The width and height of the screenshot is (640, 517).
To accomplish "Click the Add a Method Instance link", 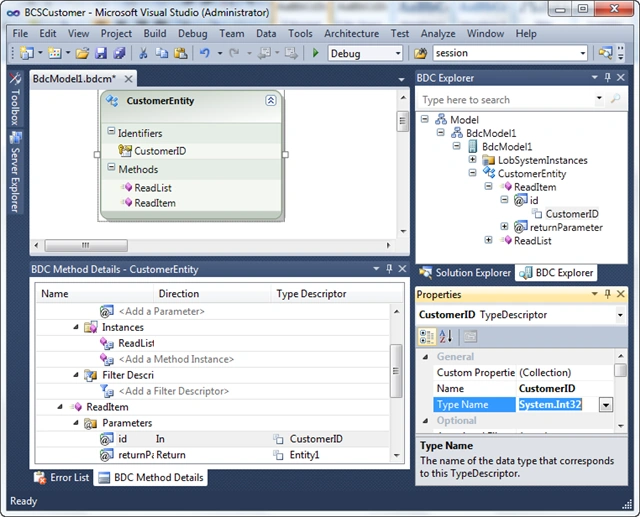I will pyautogui.click(x=176, y=359).
